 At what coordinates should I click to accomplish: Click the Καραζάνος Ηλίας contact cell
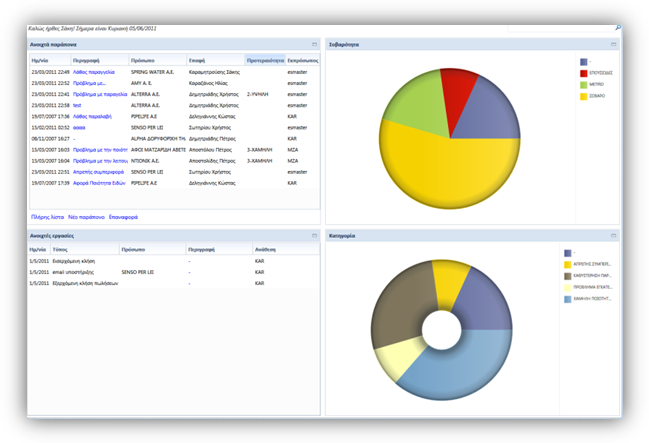[208, 83]
